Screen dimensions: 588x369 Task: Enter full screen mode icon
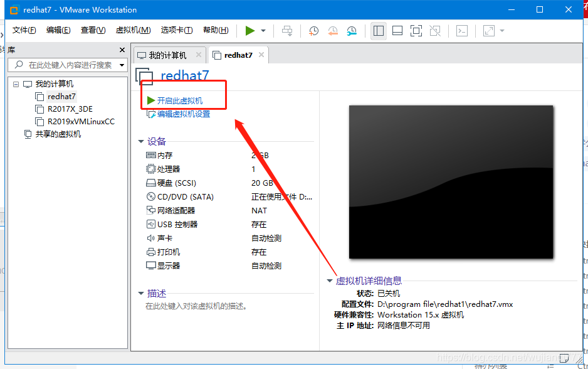416,31
